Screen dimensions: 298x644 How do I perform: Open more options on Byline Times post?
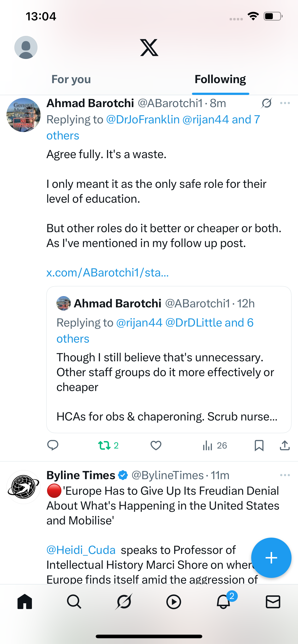click(285, 475)
